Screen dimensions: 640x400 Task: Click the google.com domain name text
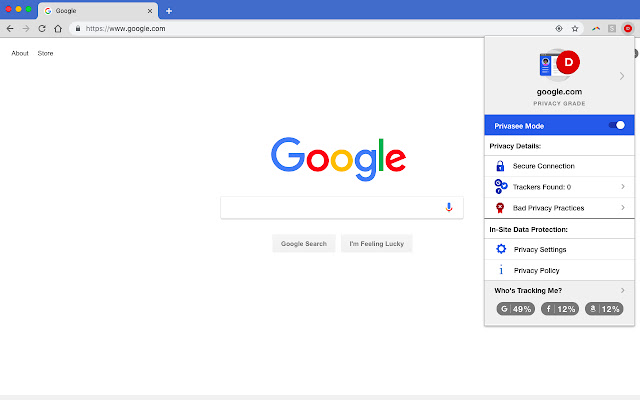point(559,92)
